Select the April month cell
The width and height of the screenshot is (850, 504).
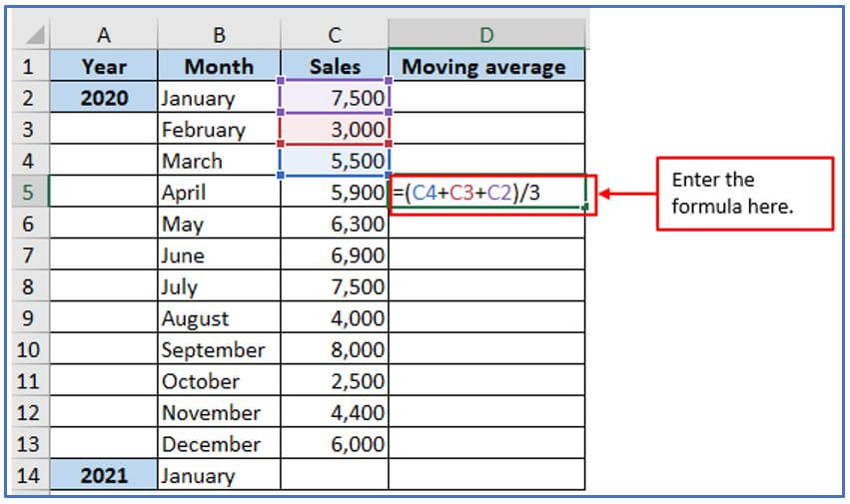click(x=219, y=192)
